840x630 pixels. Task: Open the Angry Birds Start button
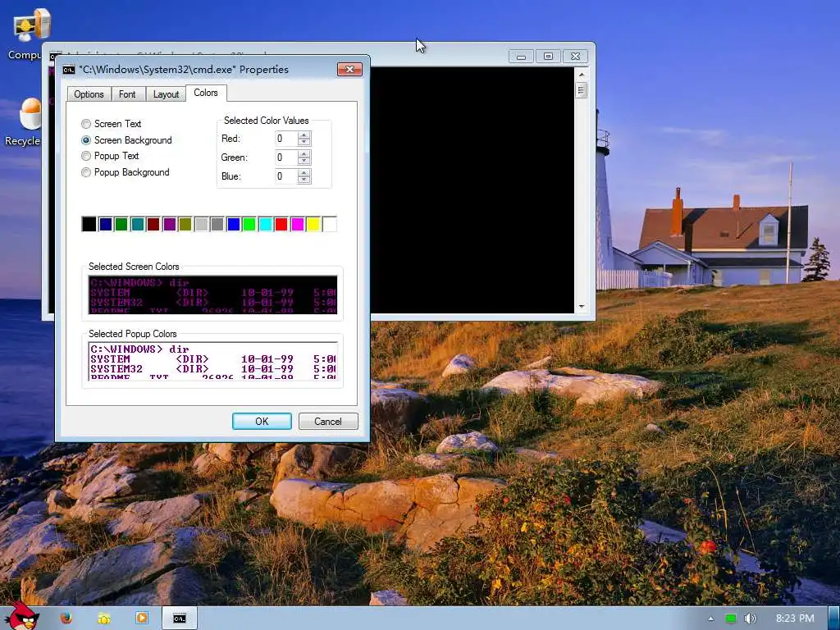(x=21, y=616)
